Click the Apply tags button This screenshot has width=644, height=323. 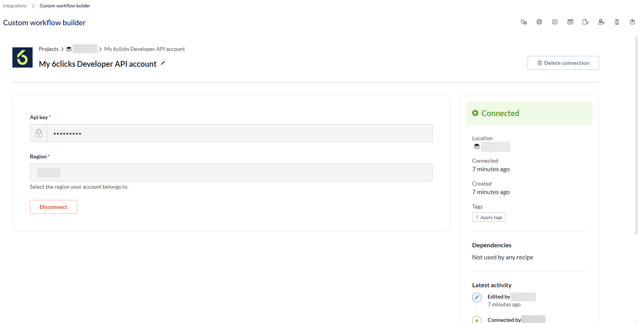pos(489,217)
